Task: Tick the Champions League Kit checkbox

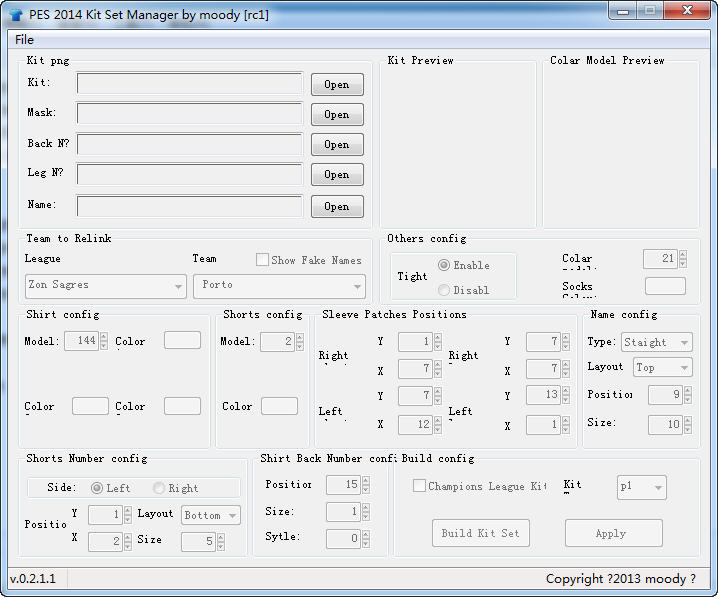Action: tap(419, 486)
